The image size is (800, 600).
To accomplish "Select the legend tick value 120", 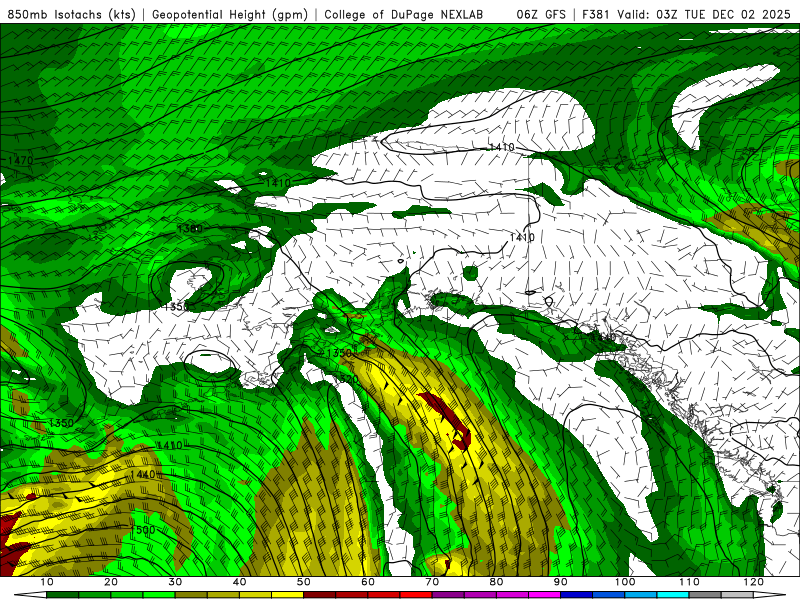I will (x=754, y=582).
